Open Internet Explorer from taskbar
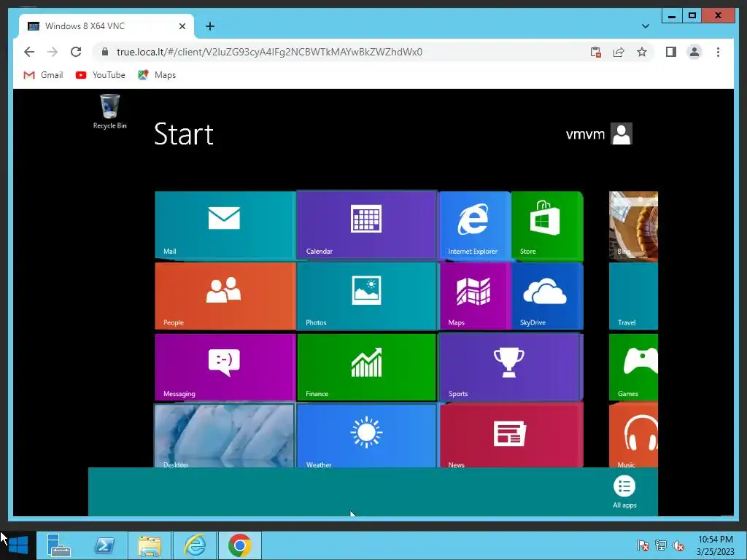747x560 pixels. pyautogui.click(x=195, y=545)
